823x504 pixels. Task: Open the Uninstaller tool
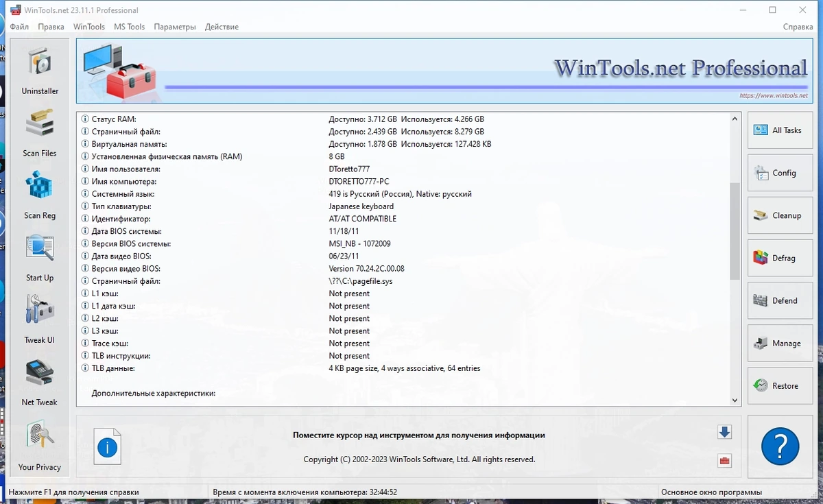(x=40, y=71)
